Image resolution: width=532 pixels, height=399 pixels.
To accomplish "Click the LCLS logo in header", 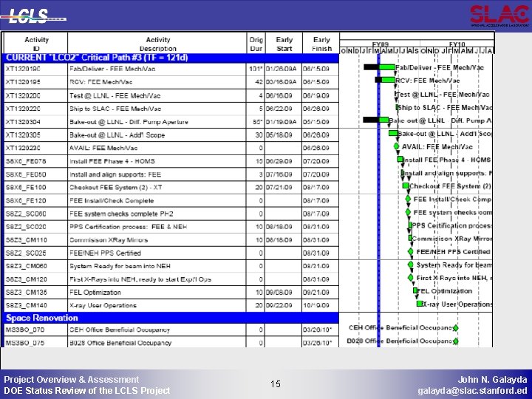I will 33,16.
